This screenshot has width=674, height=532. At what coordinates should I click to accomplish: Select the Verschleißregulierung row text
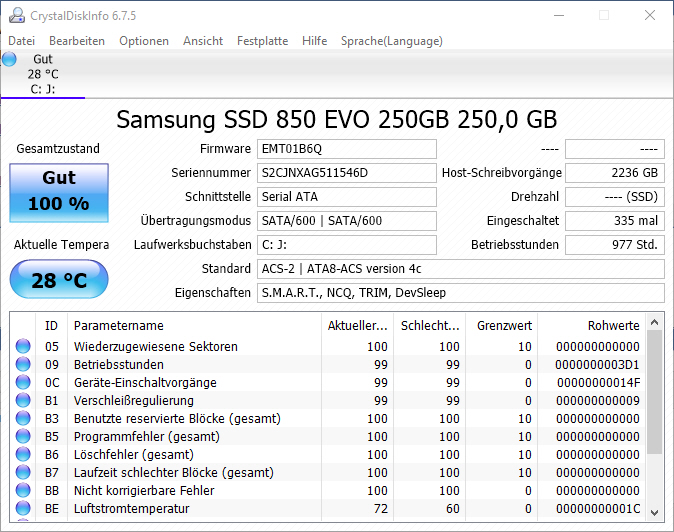pyautogui.click(x=134, y=401)
